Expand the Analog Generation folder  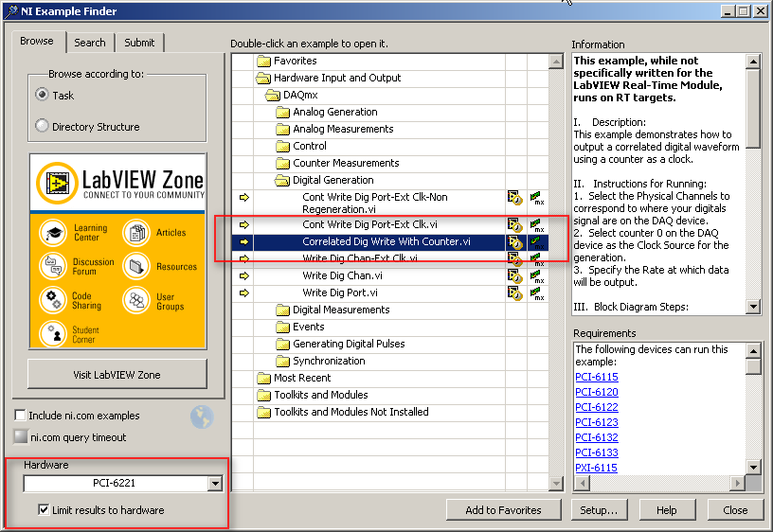tap(282, 113)
